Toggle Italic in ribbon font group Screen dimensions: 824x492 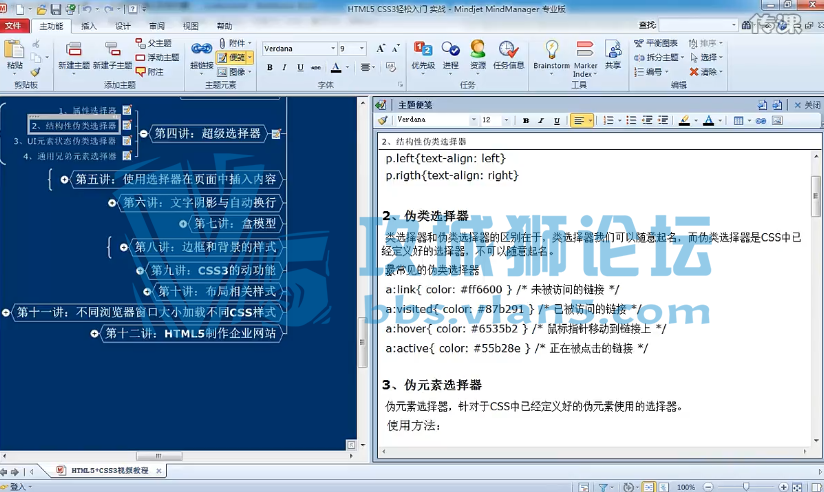[x=284, y=67]
